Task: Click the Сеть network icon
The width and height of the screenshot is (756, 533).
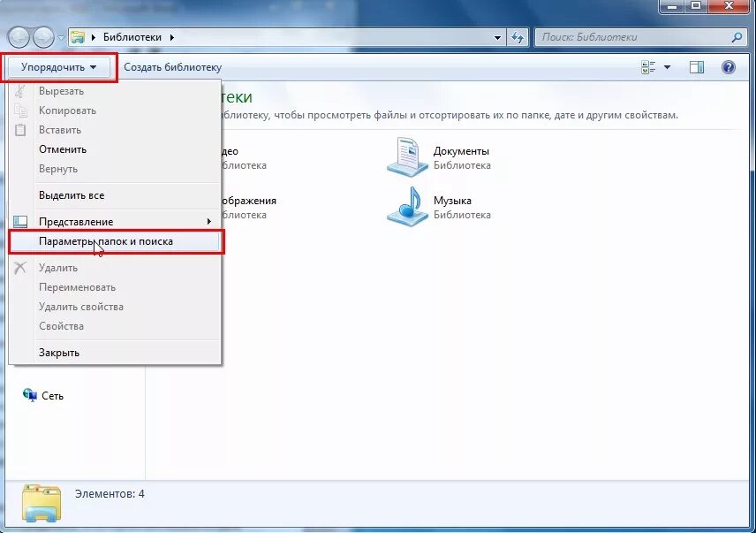Action: [x=30, y=395]
